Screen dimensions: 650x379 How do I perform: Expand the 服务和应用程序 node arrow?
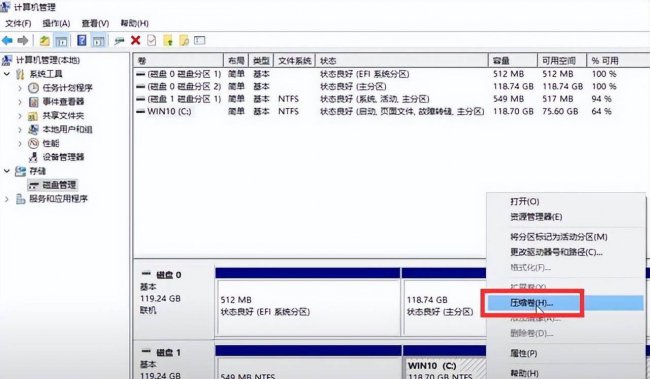click(7, 199)
